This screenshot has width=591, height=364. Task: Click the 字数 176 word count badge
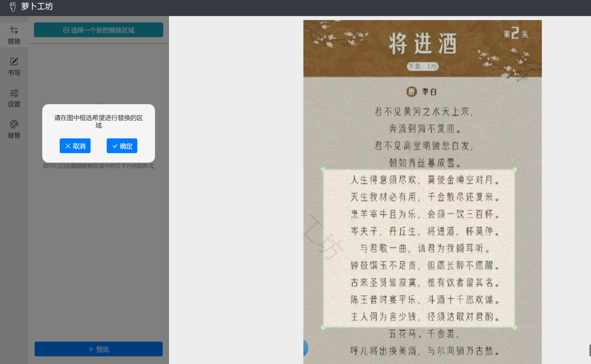(422, 66)
